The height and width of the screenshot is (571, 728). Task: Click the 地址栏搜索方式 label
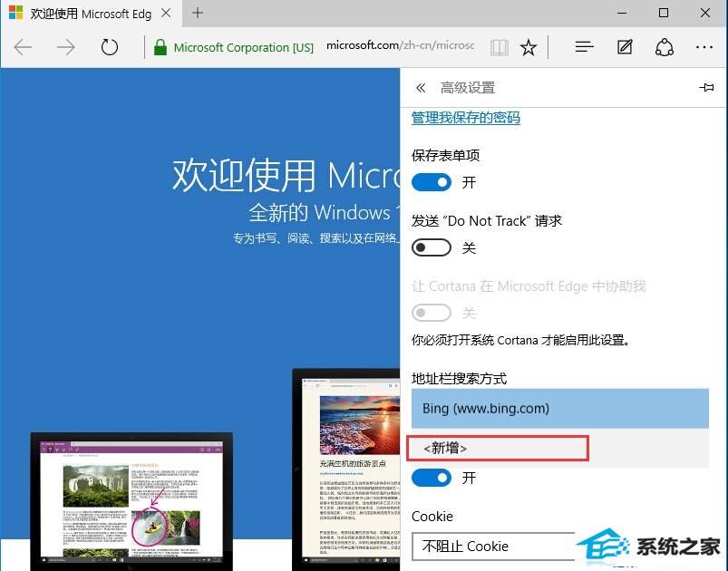click(459, 379)
